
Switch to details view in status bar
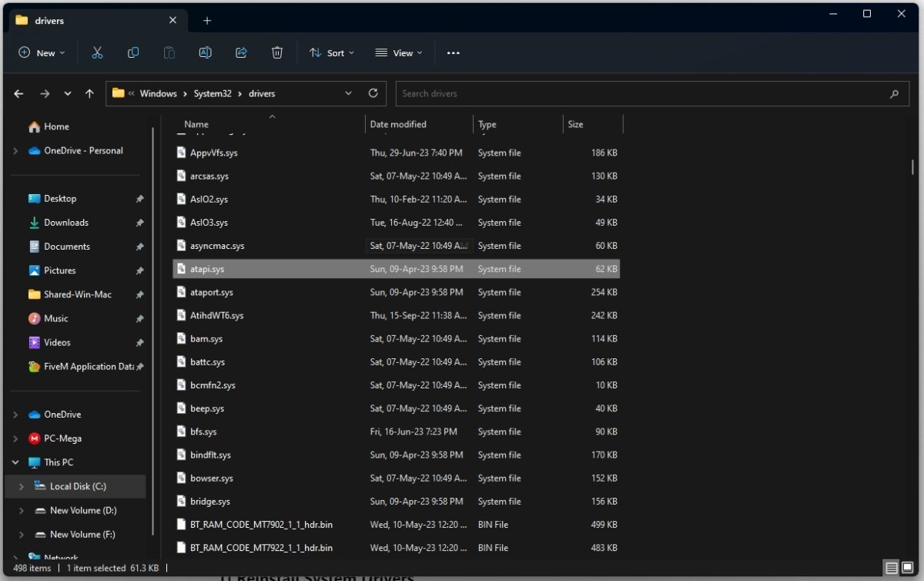(x=891, y=569)
